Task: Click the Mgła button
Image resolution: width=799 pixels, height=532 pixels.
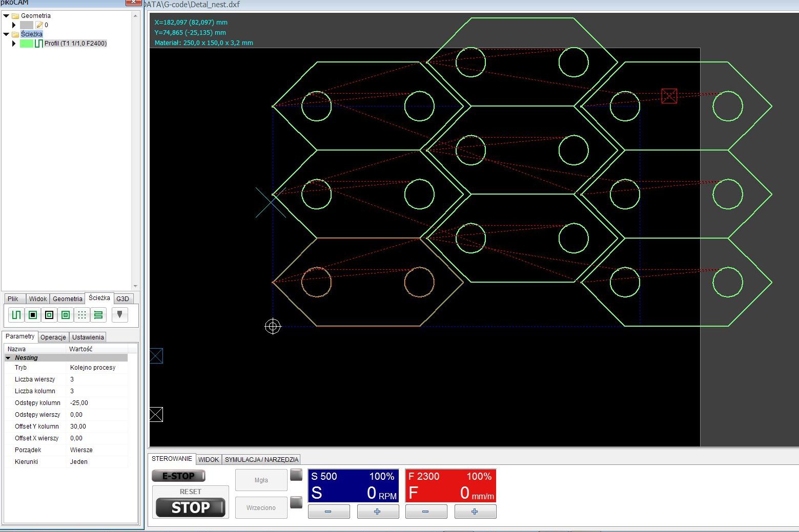Action: point(261,480)
